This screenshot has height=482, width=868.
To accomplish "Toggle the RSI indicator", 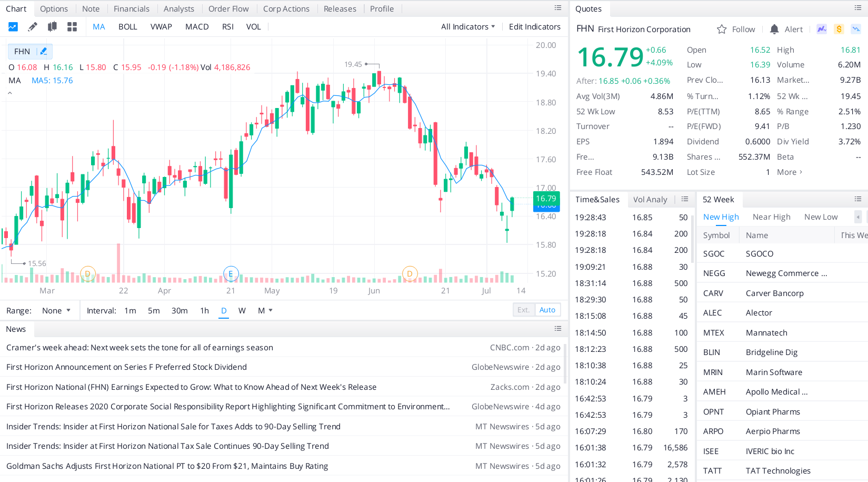I will point(228,27).
